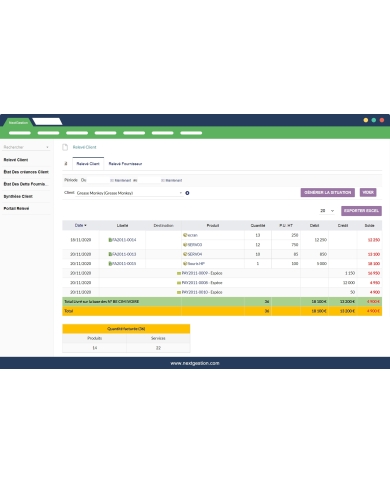This screenshot has height=484, width=390.
Task: Click the VIDER button
Action: [x=368, y=192]
